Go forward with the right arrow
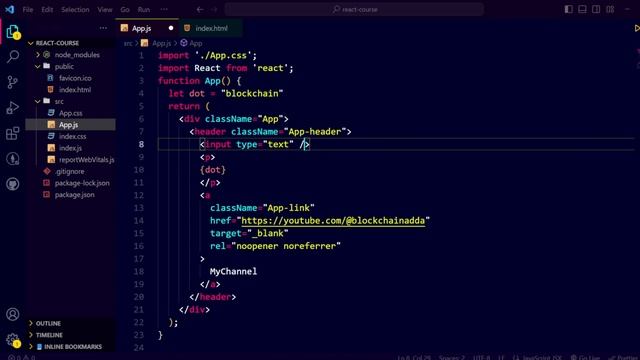The height and width of the screenshot is (360, 640). 214,9
